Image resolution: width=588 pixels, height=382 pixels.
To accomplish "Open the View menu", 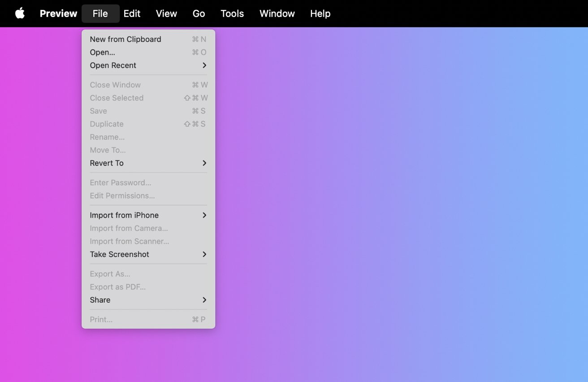I will click(x=166, y=13).
